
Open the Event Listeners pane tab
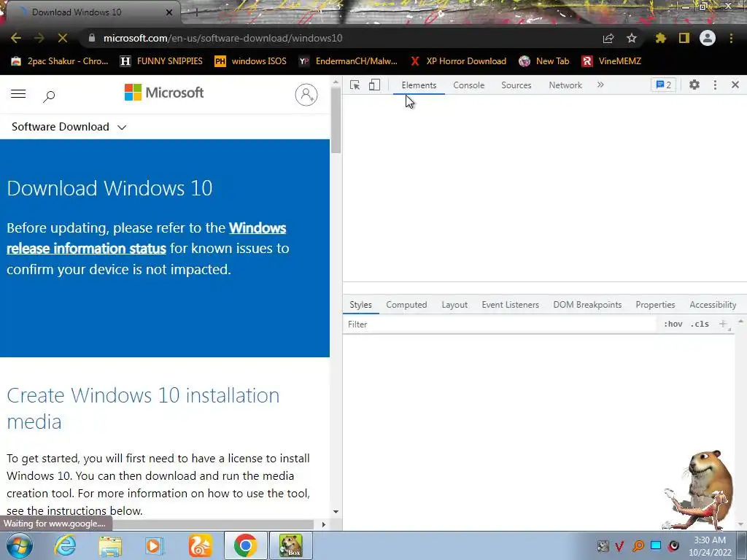(510, 305)
